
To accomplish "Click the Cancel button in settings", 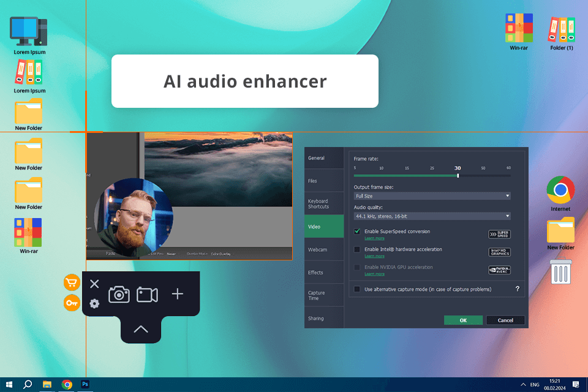I will tap(505, 320).
